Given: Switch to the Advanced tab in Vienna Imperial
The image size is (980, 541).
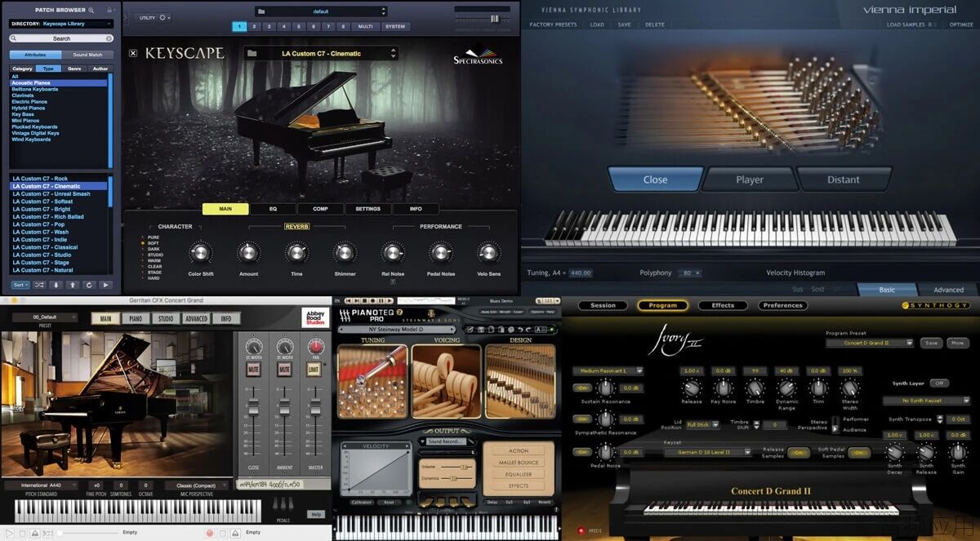Looking at the screenshot, I should (x=948, y=290).
